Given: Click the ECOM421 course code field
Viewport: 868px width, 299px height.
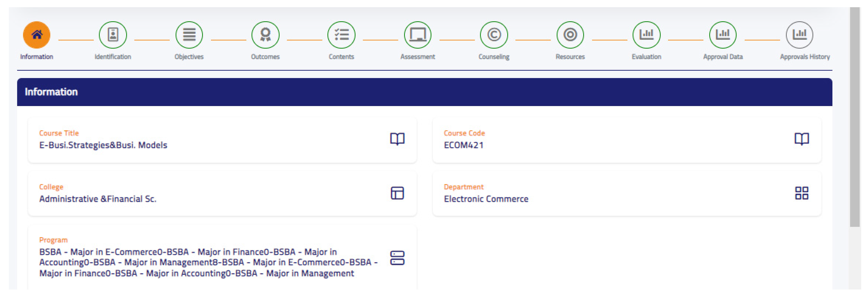Looking at the screenshot, I should point(464,145).
